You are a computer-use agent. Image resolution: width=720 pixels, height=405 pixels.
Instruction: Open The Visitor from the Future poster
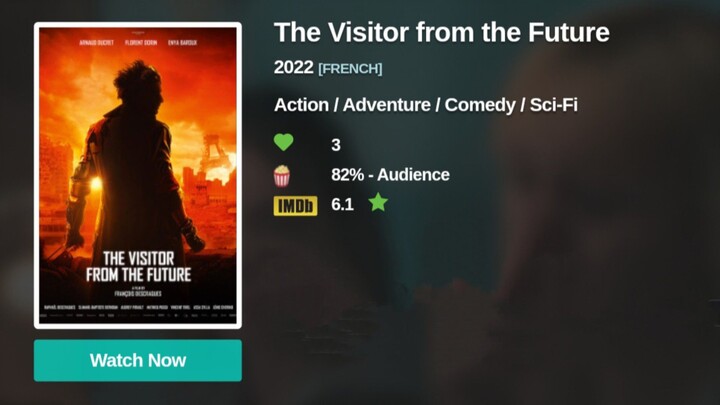pyautogui.click(x=138, y=175)
